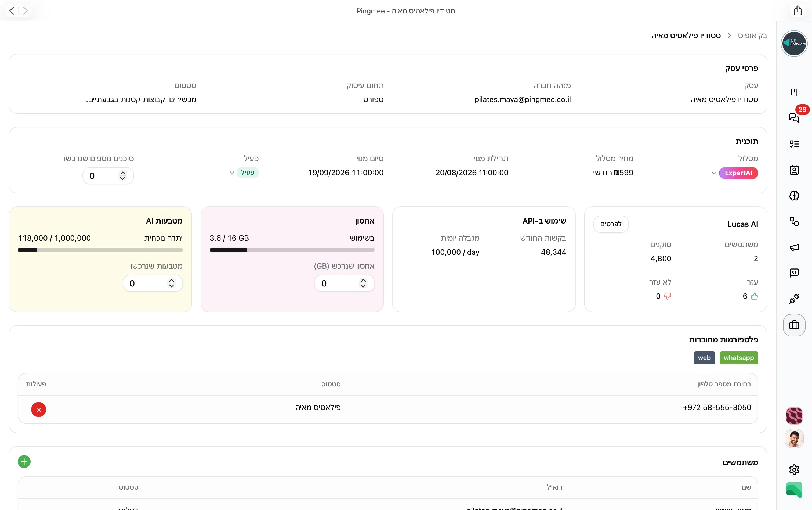Remove the +972 58-555-3050 phone number
Screen dimensions: 812x510
coord(39,410)
